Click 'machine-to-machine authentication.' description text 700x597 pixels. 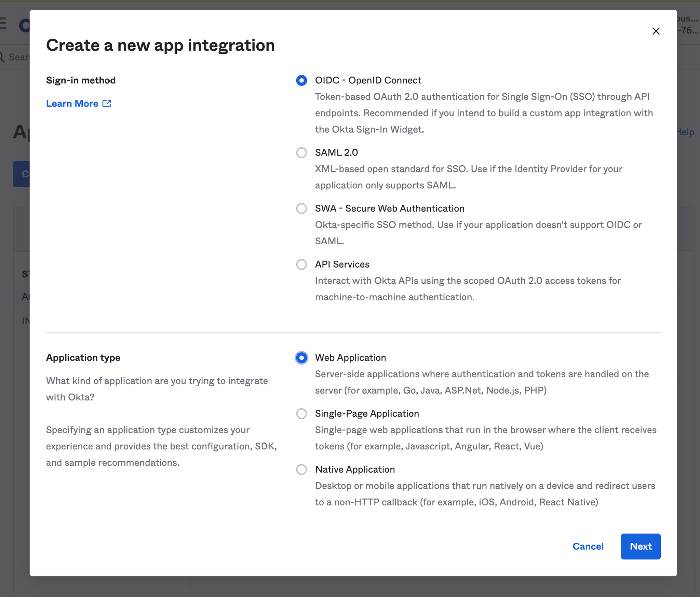coord(395,297)
